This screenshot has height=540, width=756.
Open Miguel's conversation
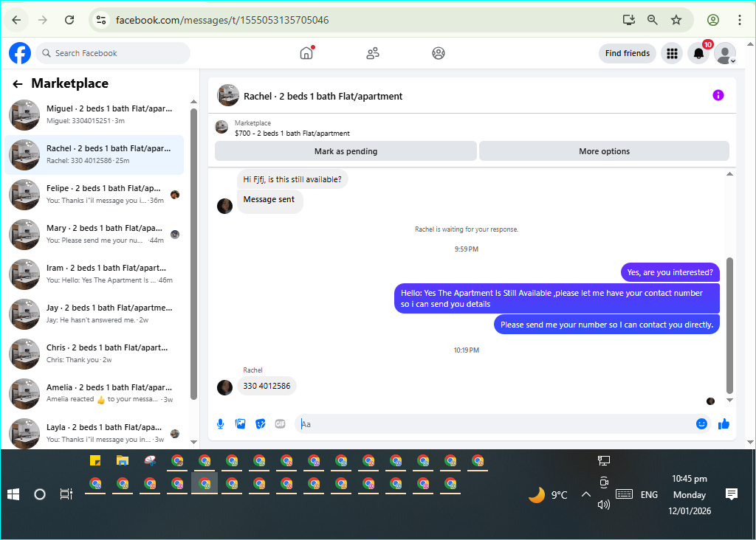[94, 114]
